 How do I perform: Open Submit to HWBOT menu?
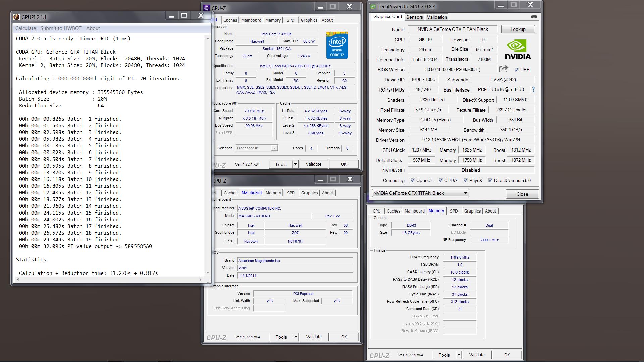click(x=61, y=28)
